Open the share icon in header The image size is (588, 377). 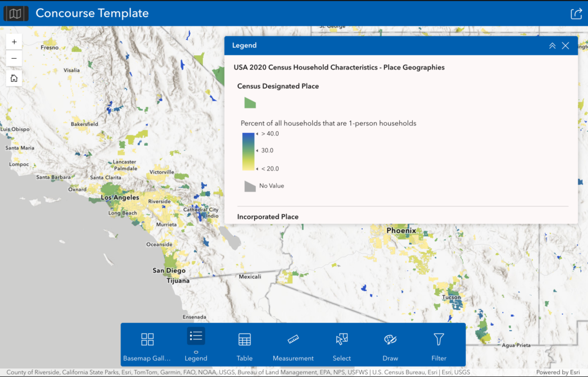click(576, 14)
